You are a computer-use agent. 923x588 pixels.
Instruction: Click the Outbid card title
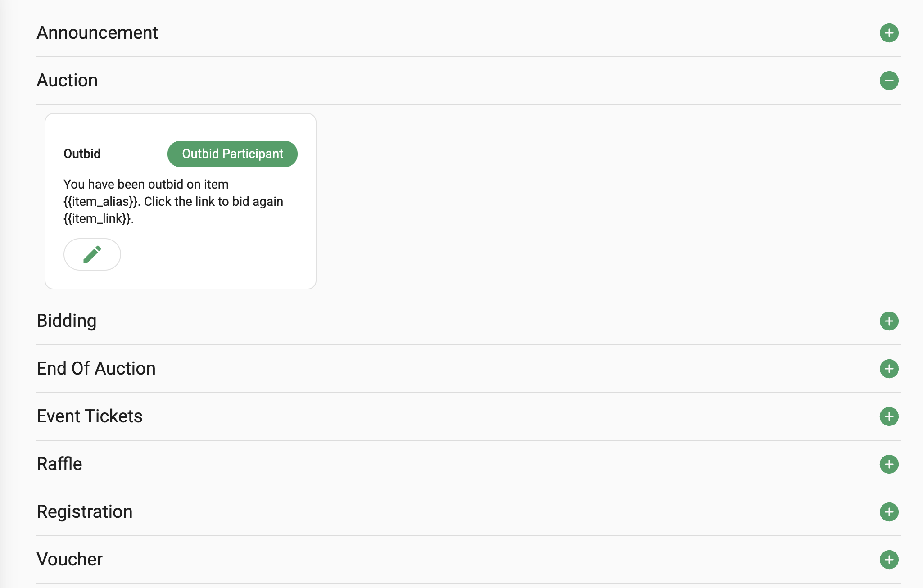coord(82,154)
